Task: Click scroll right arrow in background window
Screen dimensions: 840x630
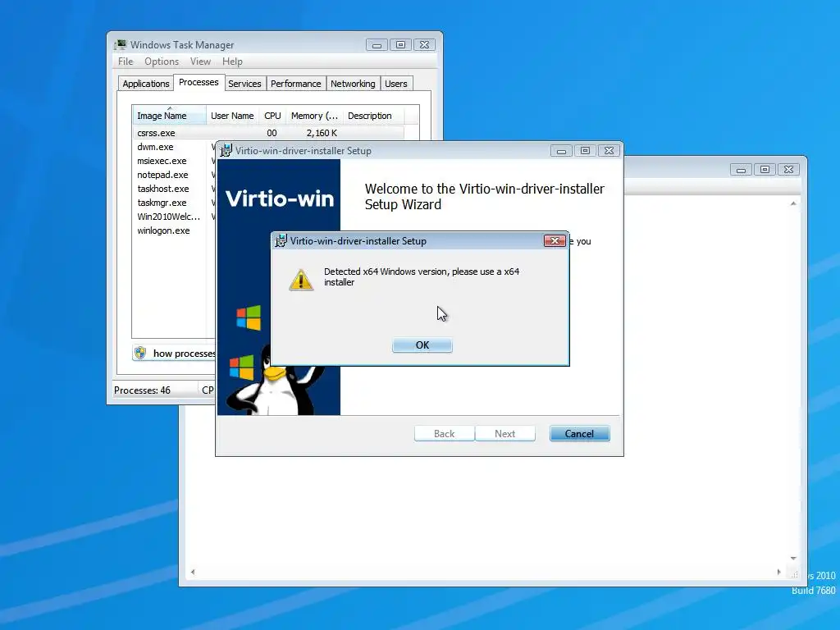Action: click(x=779, y=572)
